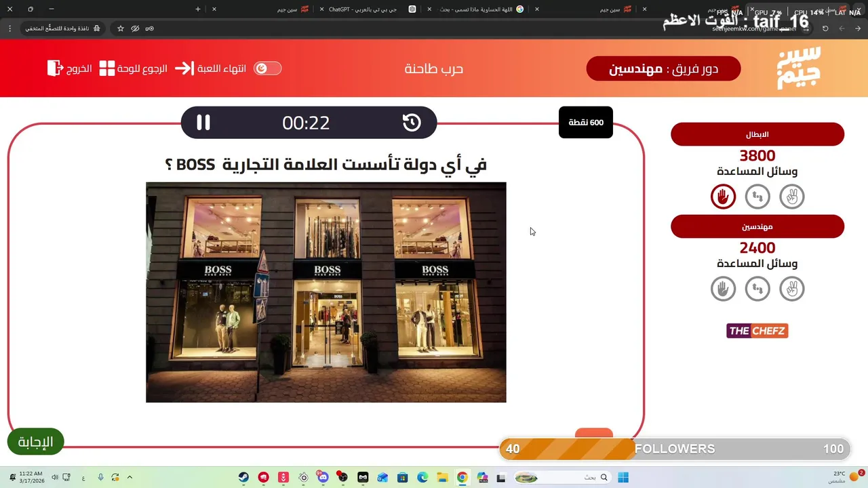Toggle the switch next to انتهاء اللعبة
Viewport: 868px width, 488px height.
point(267,68)
